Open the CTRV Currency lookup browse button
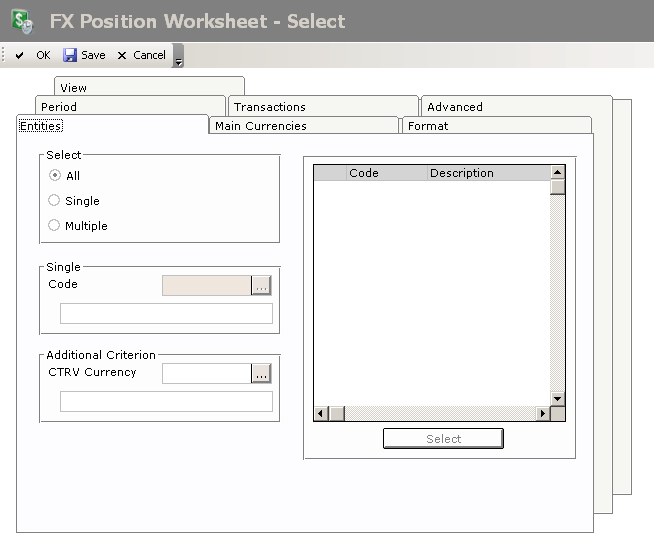The width and height of the screenshot is (654, 553). [x=261, y=374]
